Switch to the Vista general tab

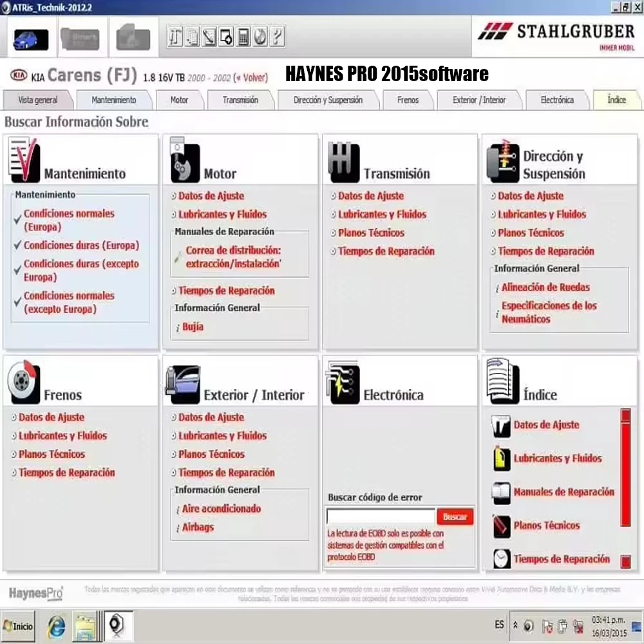click(x=38, y=100)
